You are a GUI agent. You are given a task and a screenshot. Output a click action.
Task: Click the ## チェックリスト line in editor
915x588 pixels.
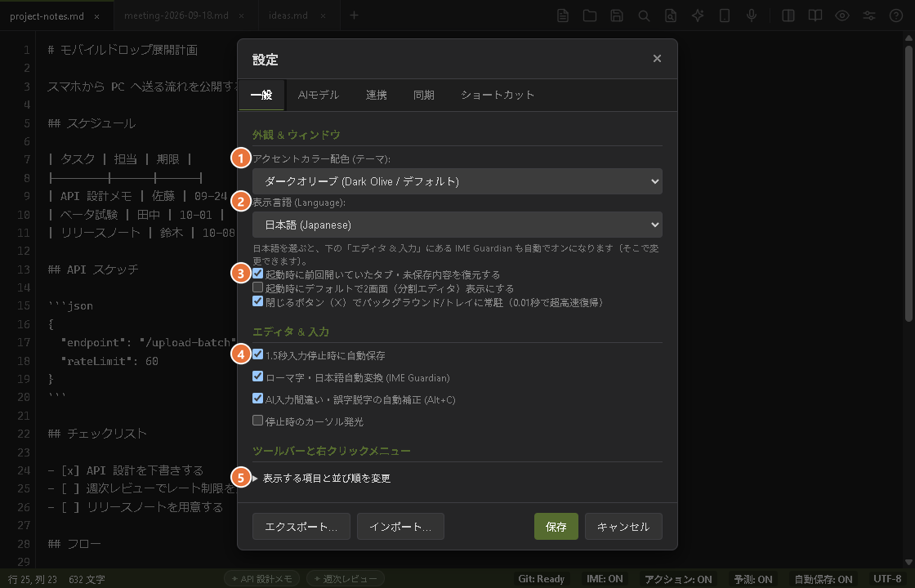(97, 434)
